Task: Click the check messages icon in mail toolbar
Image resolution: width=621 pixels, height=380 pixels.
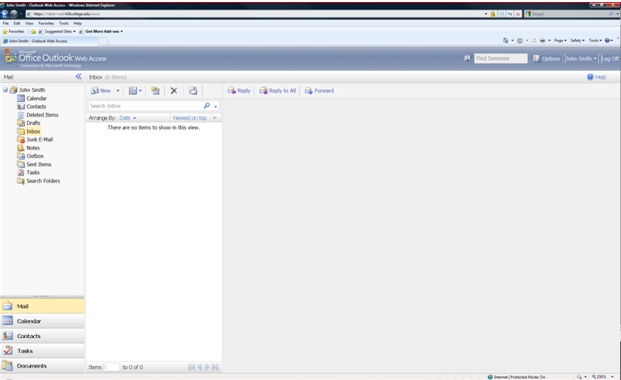Action: 193,91
